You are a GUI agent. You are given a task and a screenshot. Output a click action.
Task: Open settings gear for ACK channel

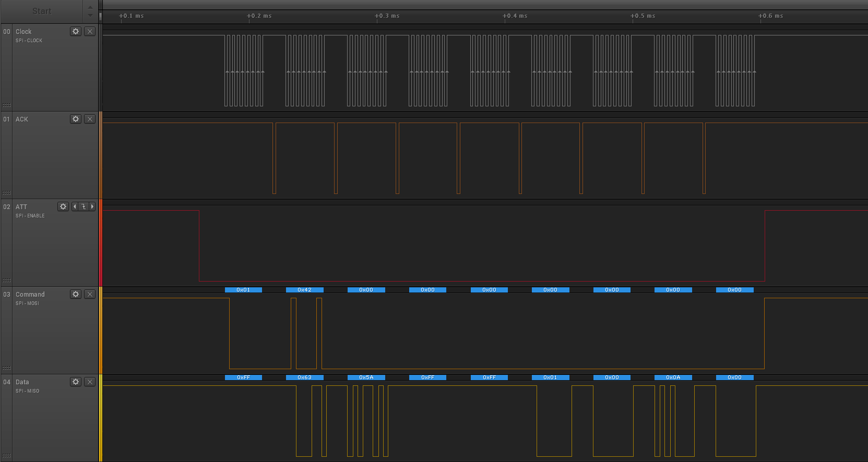tap(76, 119)
